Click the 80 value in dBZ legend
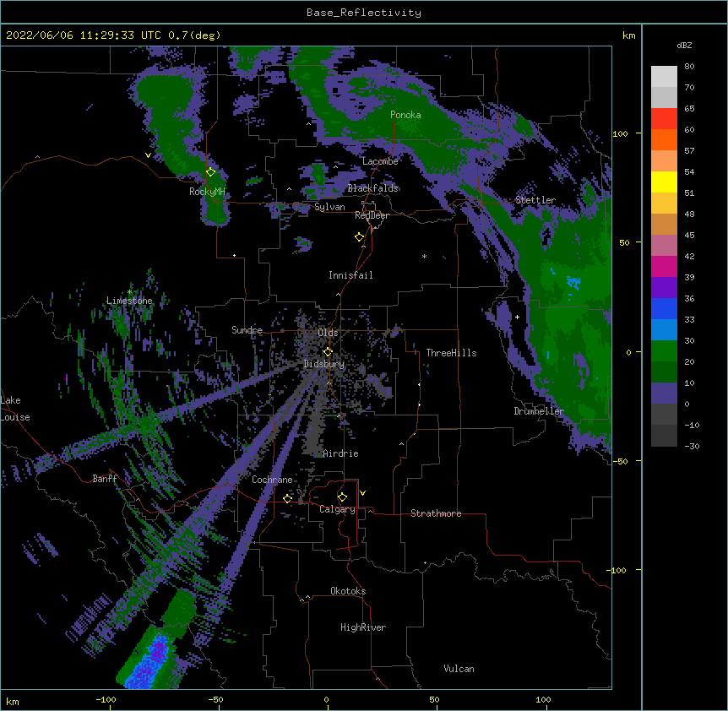Screen dimensions: 728x711 tap(689, 67)
